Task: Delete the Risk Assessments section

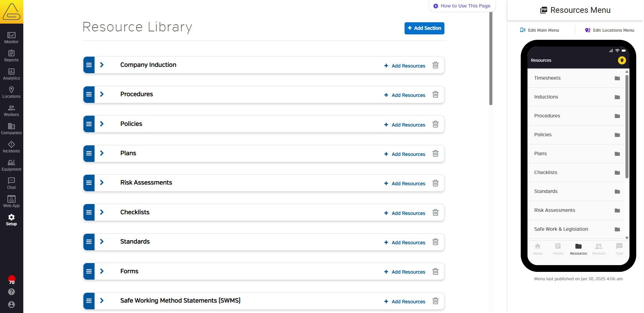Action: click(x=436, y=183)
